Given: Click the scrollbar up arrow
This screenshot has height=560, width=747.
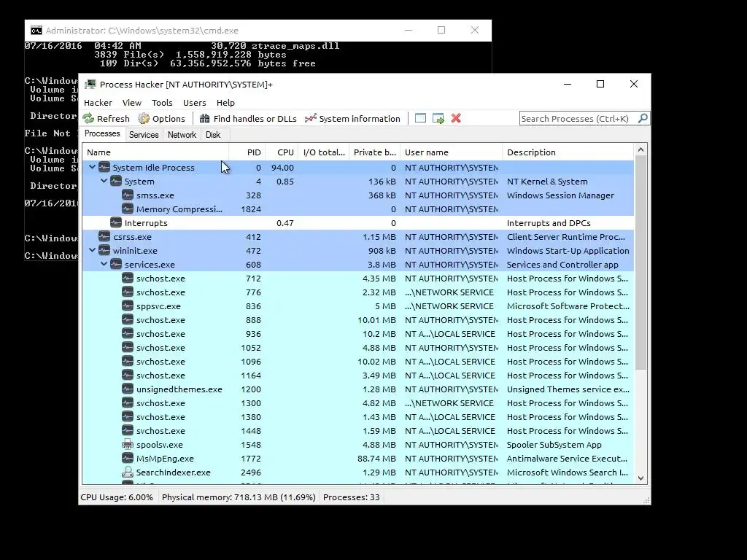Looking at the screenshot, I should (640, 150).
